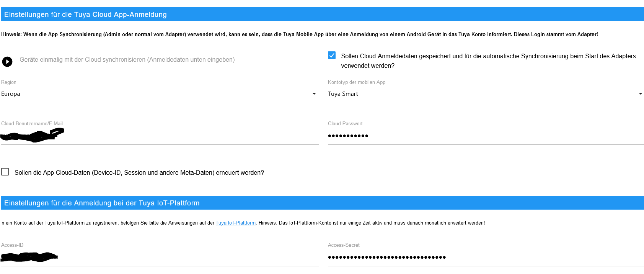
Task: Click the 'Kontotyp der mobilen App' field label
Action: 356,82
